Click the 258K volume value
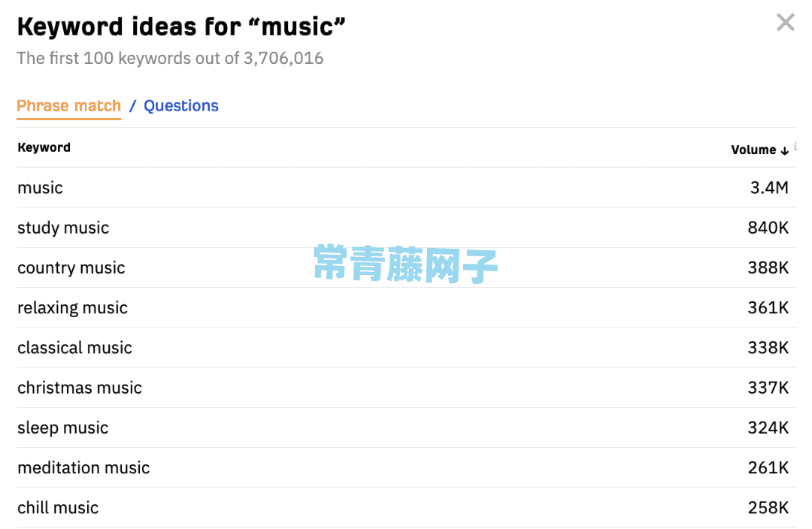 click(768, 508)
